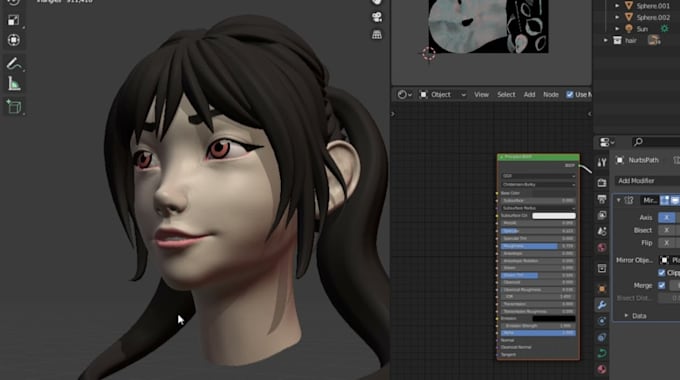Image resolution: width=680 pixels, height=380 pixels.
Task: Open the Tool properties tab
Action: click(x=602, y=163)
